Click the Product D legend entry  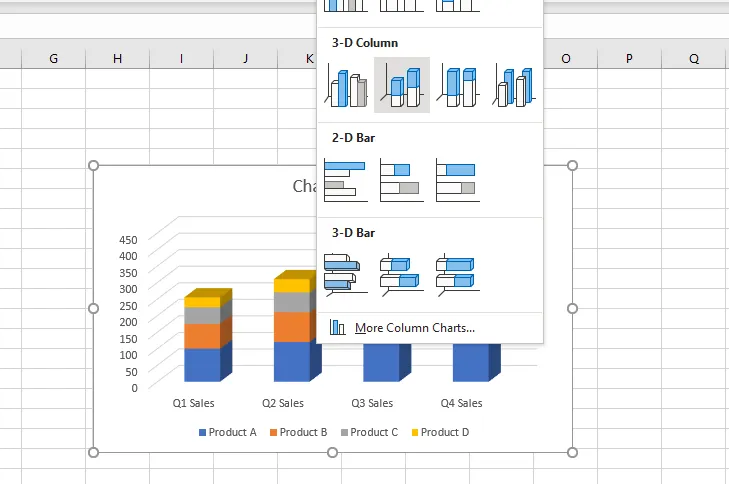(439, 432)
